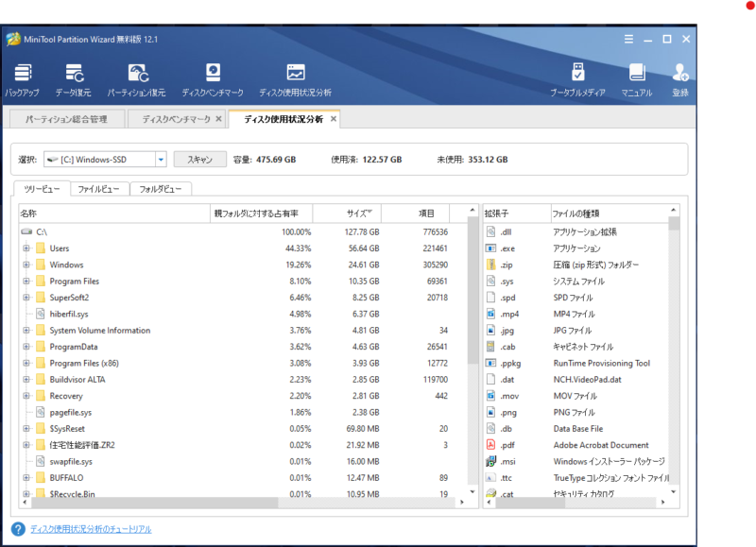Click the 登録 register icon
This screenshot has width=756, height=547.
[x=680, y=80]
